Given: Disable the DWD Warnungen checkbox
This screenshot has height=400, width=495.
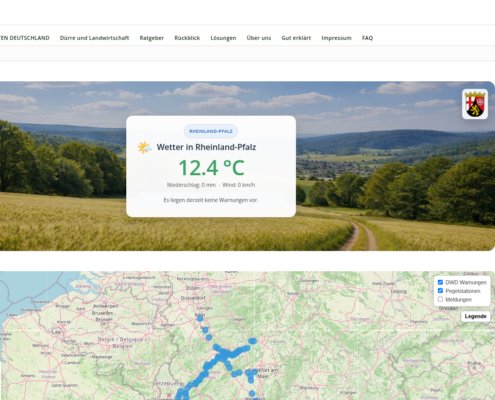Looking at the screenshot, I should pyautogui.click(x=440, y=282).
